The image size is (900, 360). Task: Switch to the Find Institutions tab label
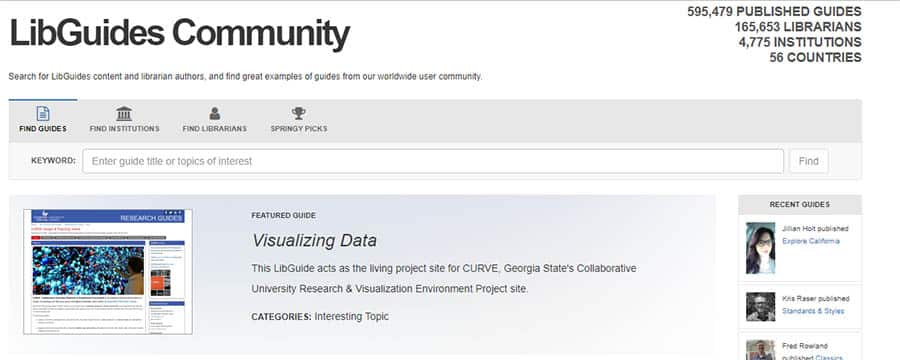(x=125, y=129)
